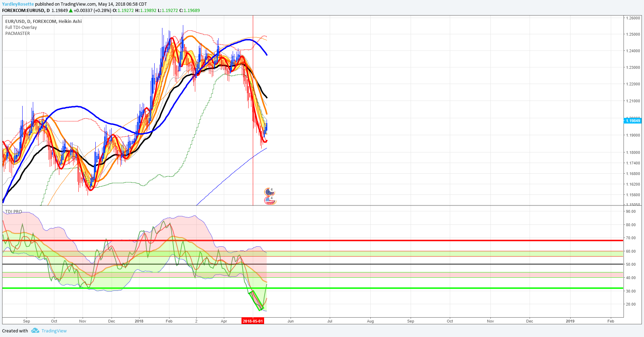Click the EUR/USD Heikin Ashi chart title
The height and width of the screenshot is (337, 644).
[x=43, y=22]
